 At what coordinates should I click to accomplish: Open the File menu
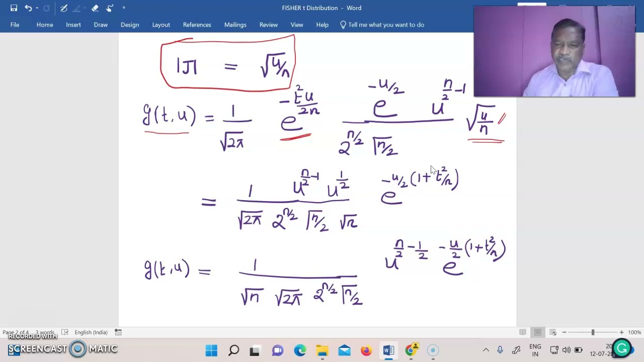[x=15, y=25]
